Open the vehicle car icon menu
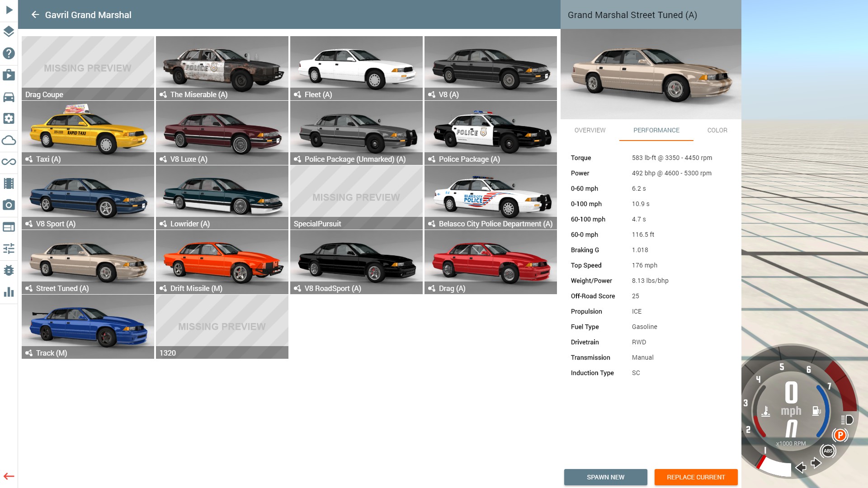This screenshot has width=868, height=488. [x=9, y=97]
